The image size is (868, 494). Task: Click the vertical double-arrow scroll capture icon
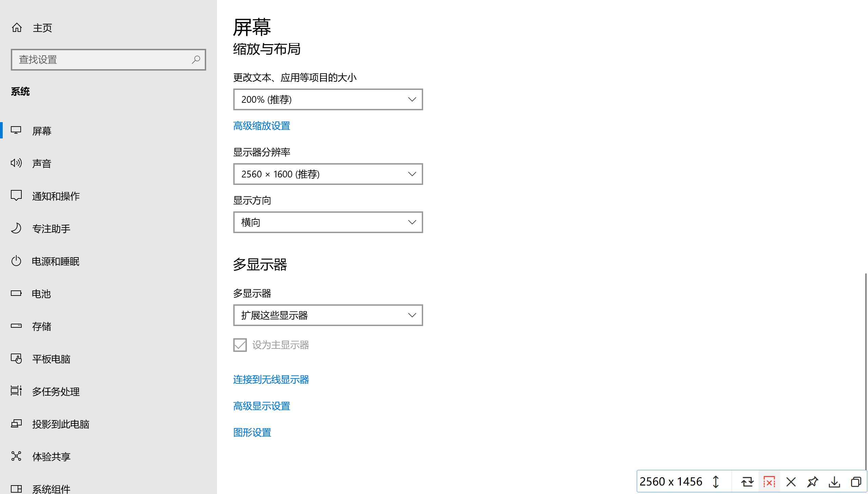(x=716, y=482)
